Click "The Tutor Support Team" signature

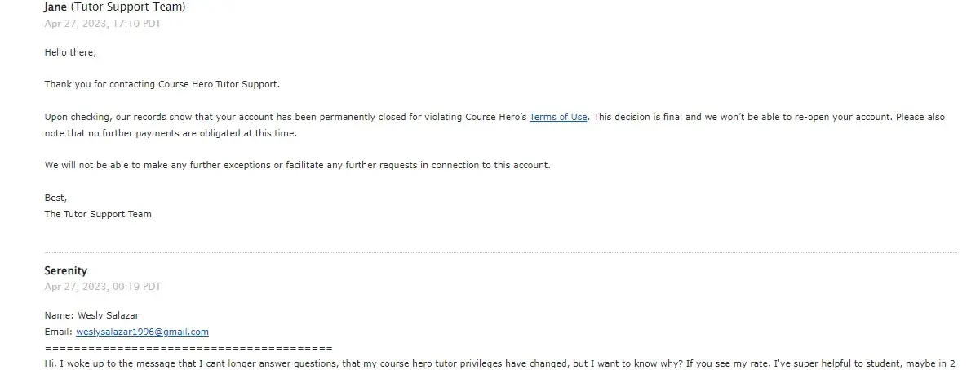[x=98, y=214]
